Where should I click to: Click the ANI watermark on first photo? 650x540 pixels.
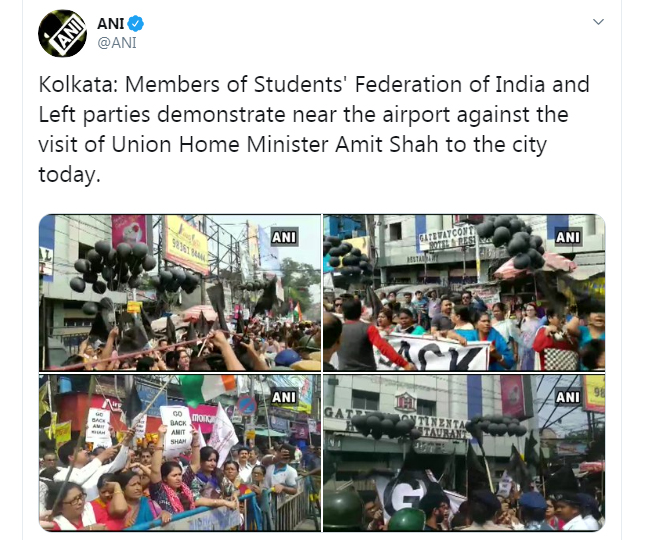pos(284,237)
